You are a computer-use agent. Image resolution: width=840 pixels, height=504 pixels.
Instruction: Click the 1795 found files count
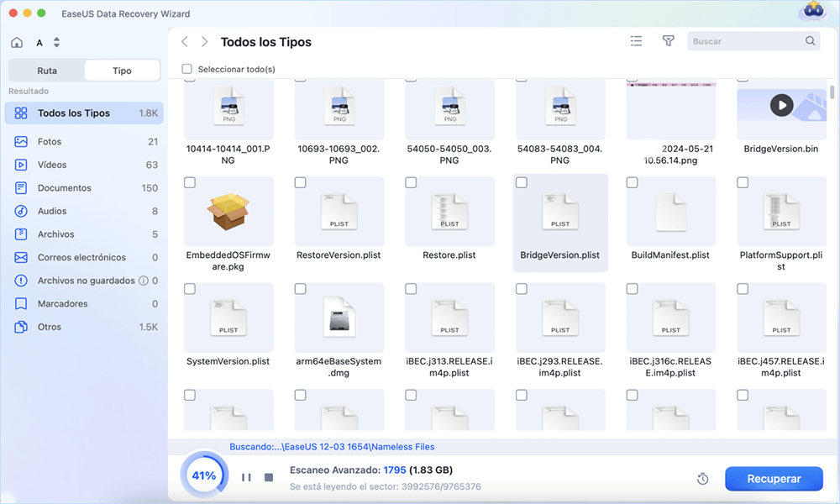tap(395, 470)
